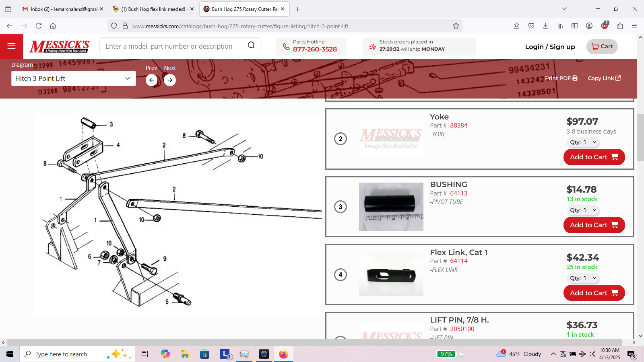Select diagram callout number 4 circle
Image resolution: width=644 pixels, height=362 pixels.
click(x=341, y=275)
